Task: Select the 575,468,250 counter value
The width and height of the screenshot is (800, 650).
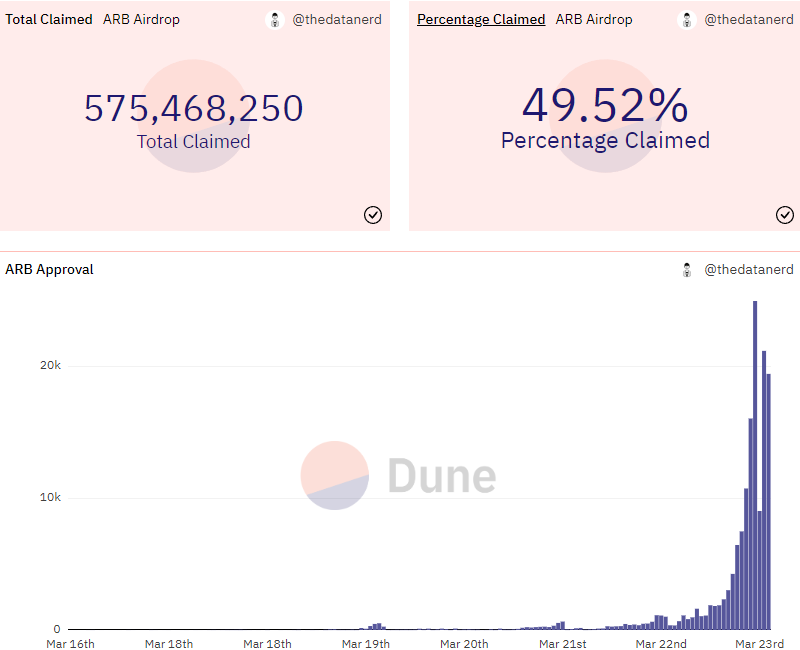Action: pyautogui.click(x=194, y=108)
